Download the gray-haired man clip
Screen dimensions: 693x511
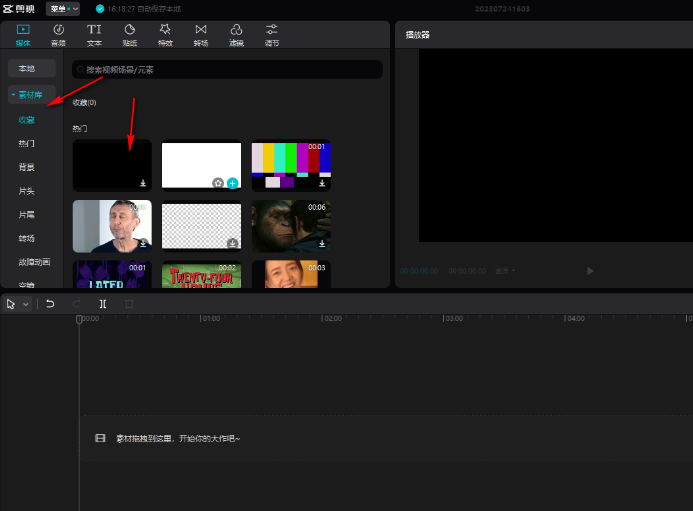(143, 244)
